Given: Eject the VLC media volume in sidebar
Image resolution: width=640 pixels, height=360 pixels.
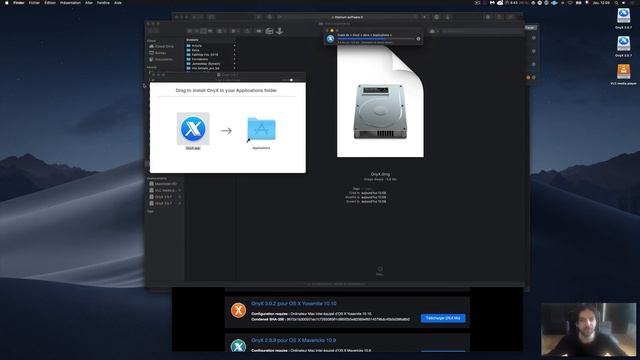Looking at the screenshot, I should [180, 191].
